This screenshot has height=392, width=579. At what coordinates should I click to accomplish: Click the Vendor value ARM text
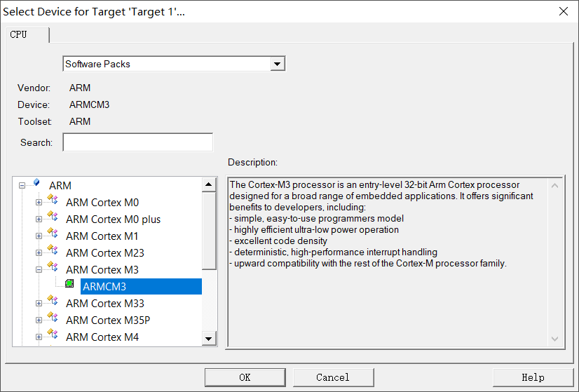tap(80, 88)
